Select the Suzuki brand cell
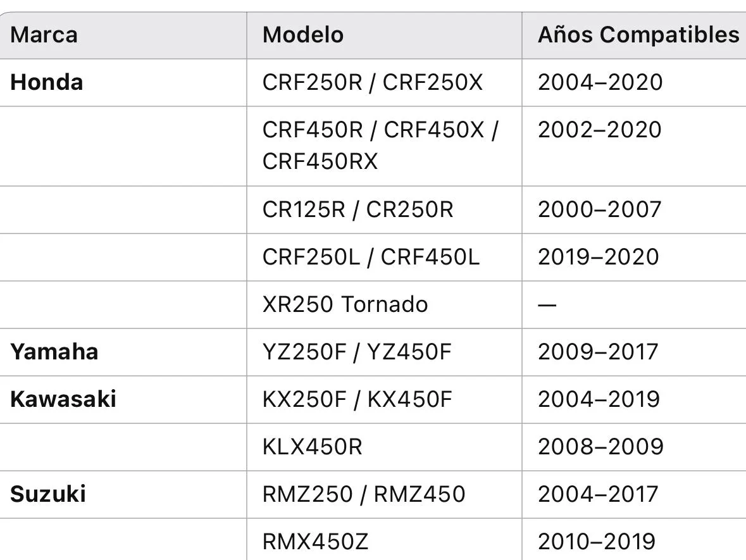Screen dimensions: 746x560 (123, 494)
